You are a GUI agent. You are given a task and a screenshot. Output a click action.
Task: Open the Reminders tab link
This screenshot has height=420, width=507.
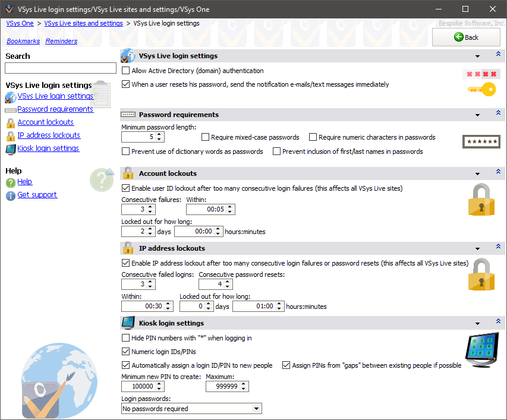point(61,42)
